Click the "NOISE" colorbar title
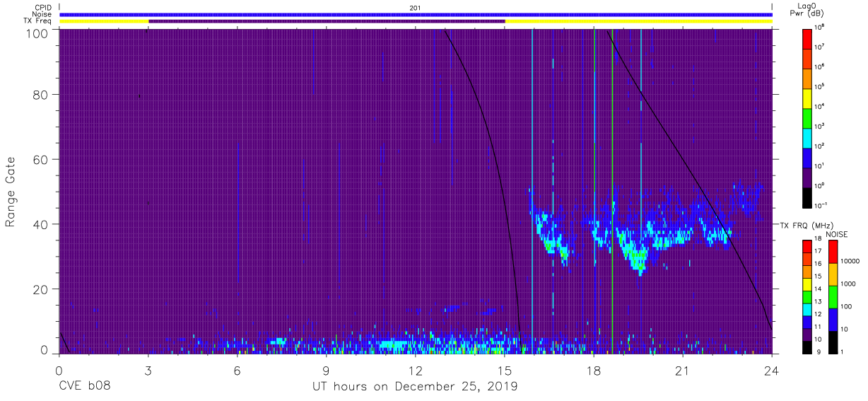Image resolution: width=868 pixels, height=401 pixels. [x=837, y=233]
